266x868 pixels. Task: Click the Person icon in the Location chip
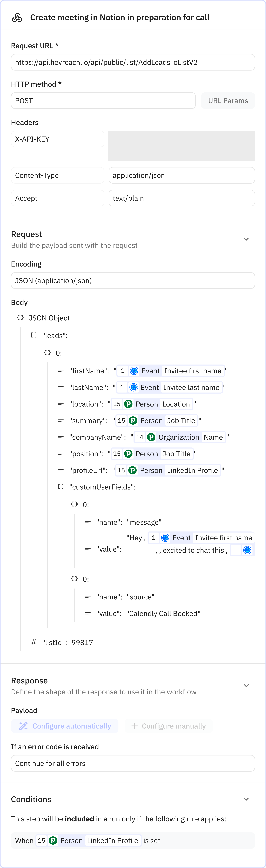(128, 404)
